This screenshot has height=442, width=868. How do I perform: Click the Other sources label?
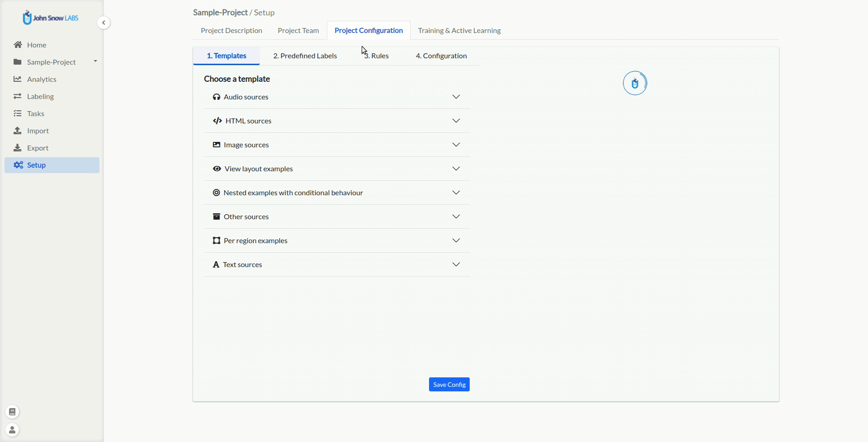coord(246,216)
